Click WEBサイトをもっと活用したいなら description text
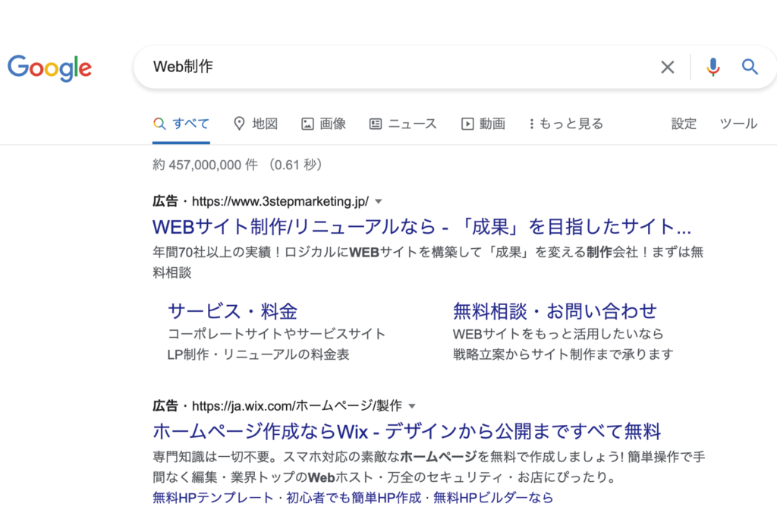Viewport: 777px width, 532px height. [x=558, y=334]
